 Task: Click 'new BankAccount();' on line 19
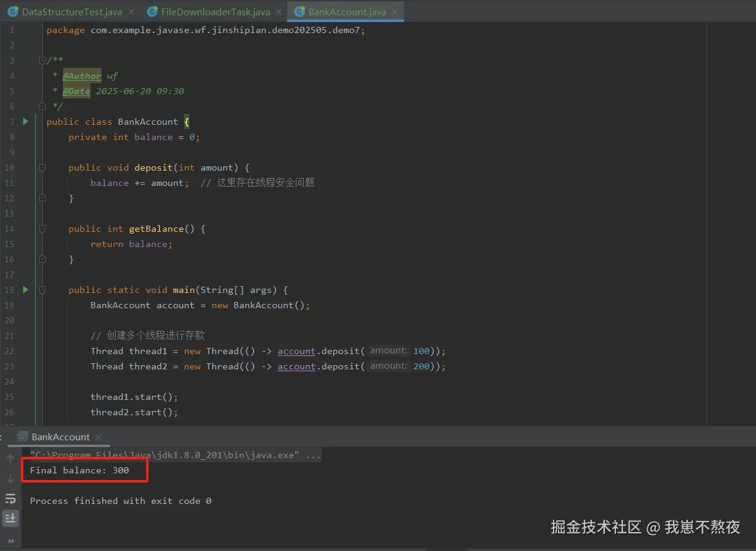261,305
